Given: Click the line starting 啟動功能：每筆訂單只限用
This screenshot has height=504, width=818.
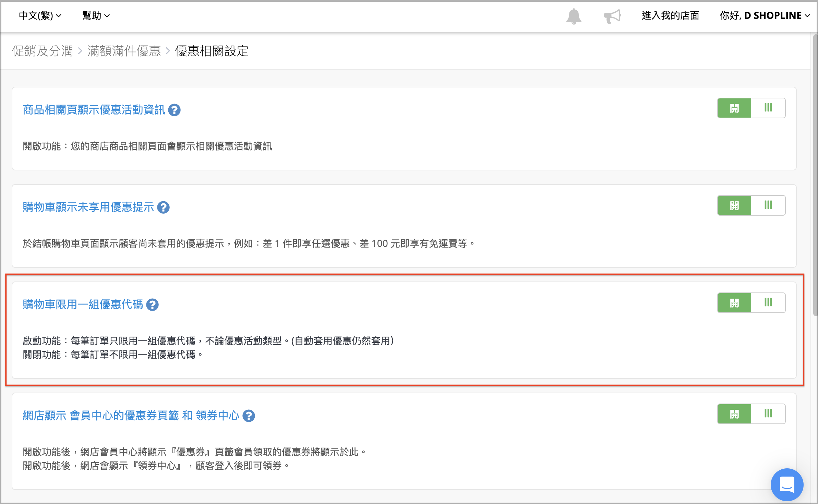Looking at the screenshot, I should [208, 341].
